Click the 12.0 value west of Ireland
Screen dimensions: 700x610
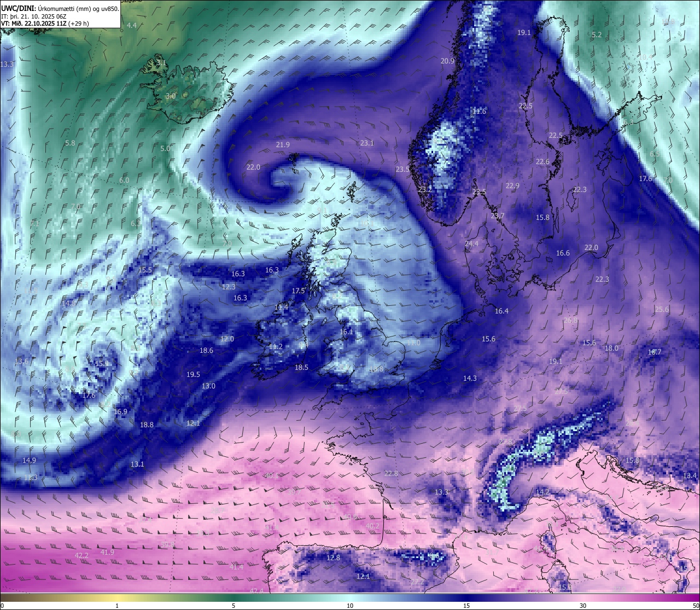point(227,339)
